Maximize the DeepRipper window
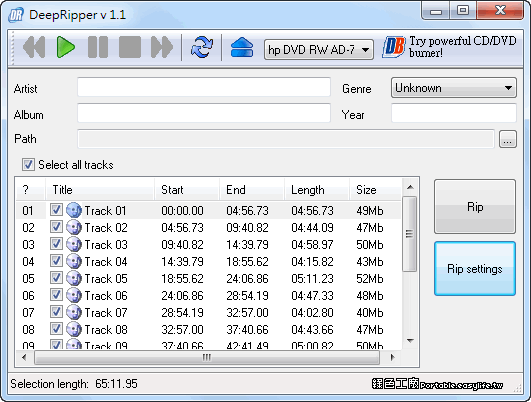Viewport: 531px width, 402px height. 463,10
